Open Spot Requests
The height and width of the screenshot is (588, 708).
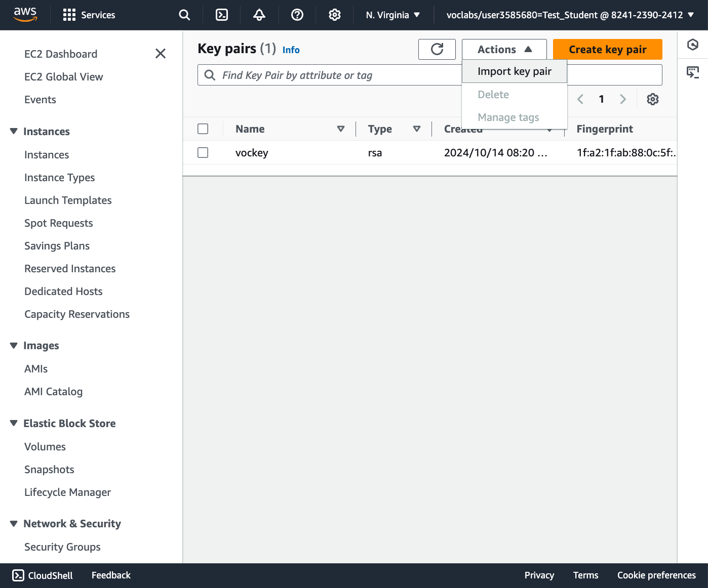[59, 223]
